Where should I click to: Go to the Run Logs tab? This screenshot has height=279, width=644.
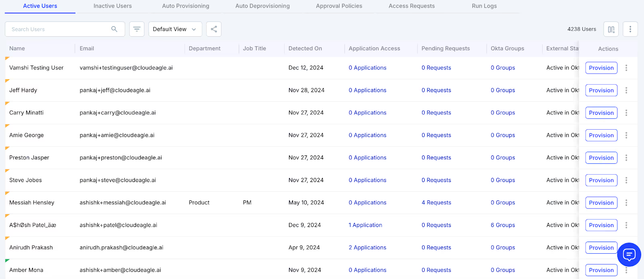484,6
